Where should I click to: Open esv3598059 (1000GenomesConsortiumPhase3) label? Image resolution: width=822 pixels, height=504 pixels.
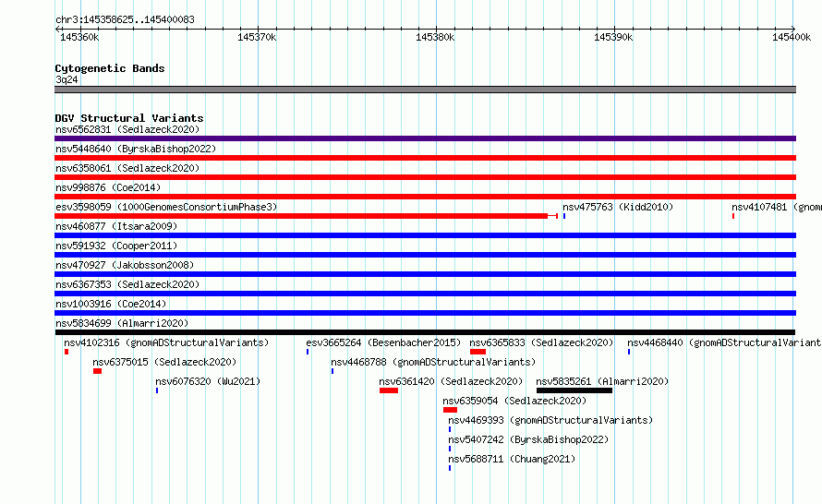click(x=166, y=207)
